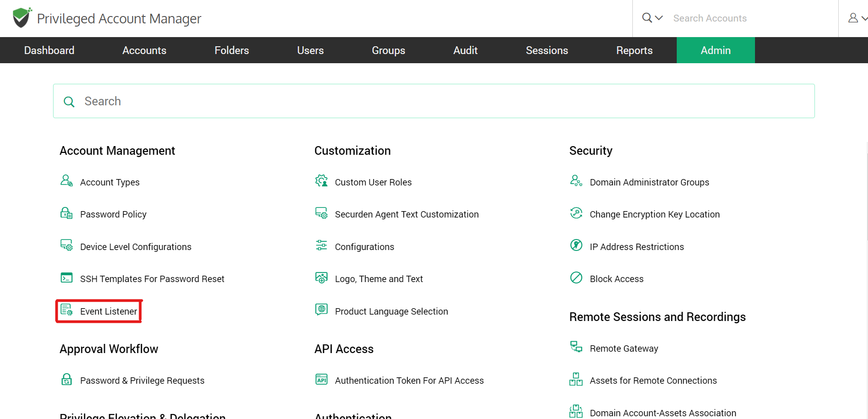Viewport: 868px width, 419px height.
Task: Click the Block Access icon
Action: click(x=576, y=278)
